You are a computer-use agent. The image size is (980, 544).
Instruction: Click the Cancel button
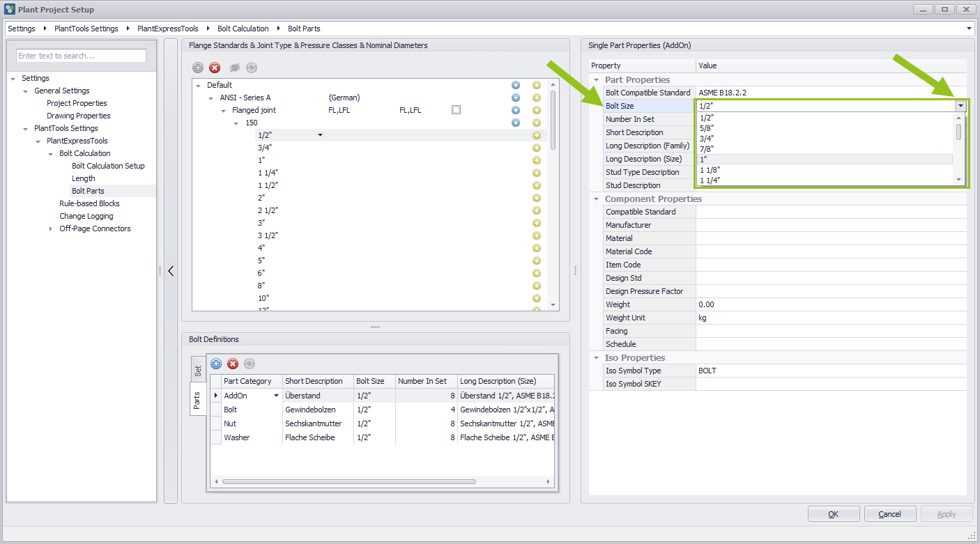tap(890, 514)
